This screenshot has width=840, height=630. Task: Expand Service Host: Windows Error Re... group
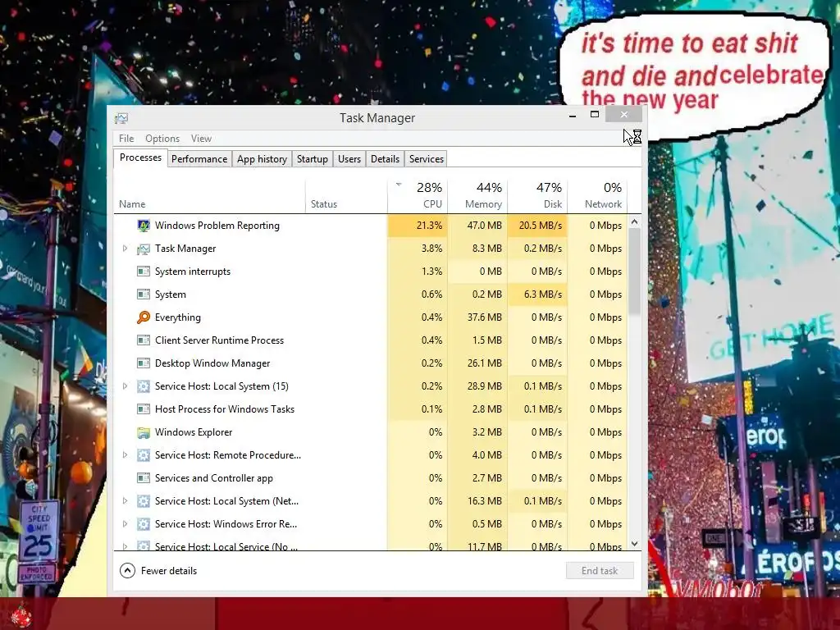click(x=125, y=524)
